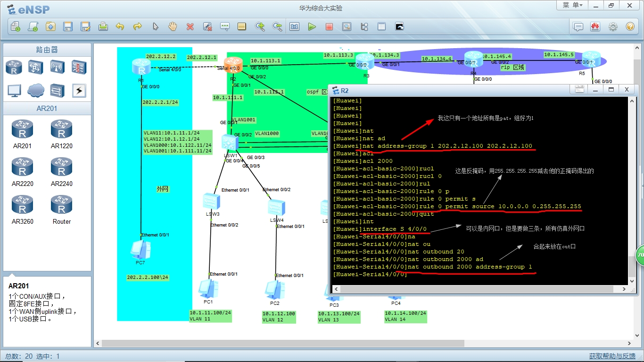This screenshot has width=644, height=362.
Task: Zoom in on the topology
Action: tap(260, 26)
